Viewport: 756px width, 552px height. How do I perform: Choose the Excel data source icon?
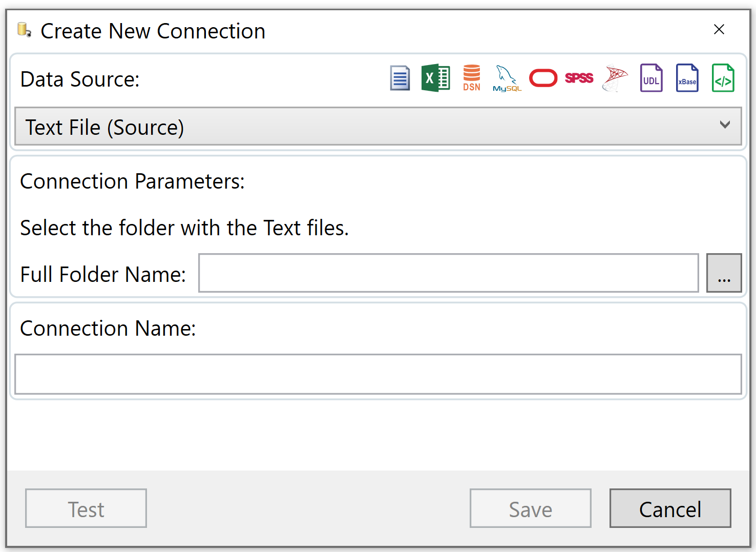[x=435, y=78]
